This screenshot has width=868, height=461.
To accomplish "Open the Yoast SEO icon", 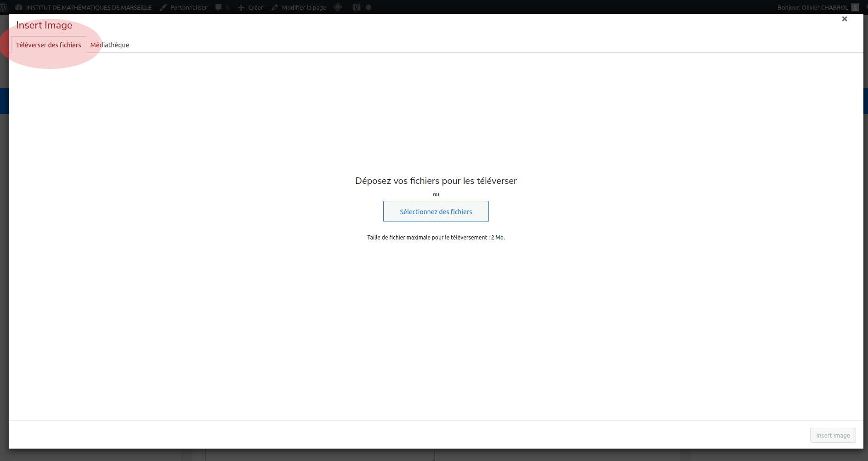I will (356, 7).
